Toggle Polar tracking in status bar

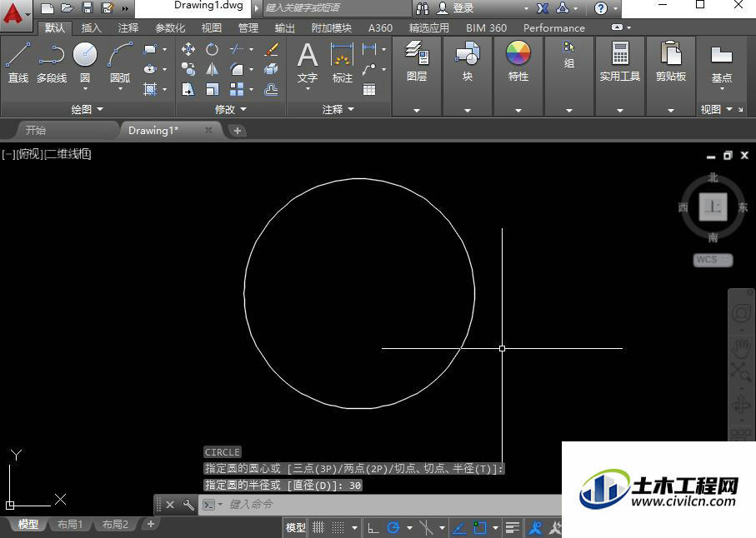393,528
